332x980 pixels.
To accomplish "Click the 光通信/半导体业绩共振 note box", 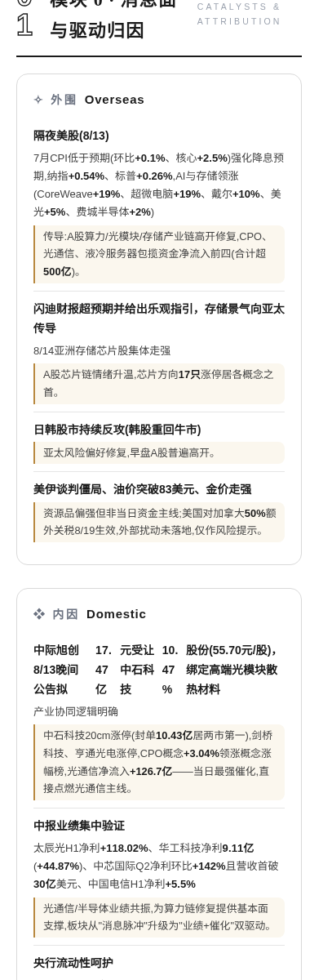I will click(x=159, y=917).
